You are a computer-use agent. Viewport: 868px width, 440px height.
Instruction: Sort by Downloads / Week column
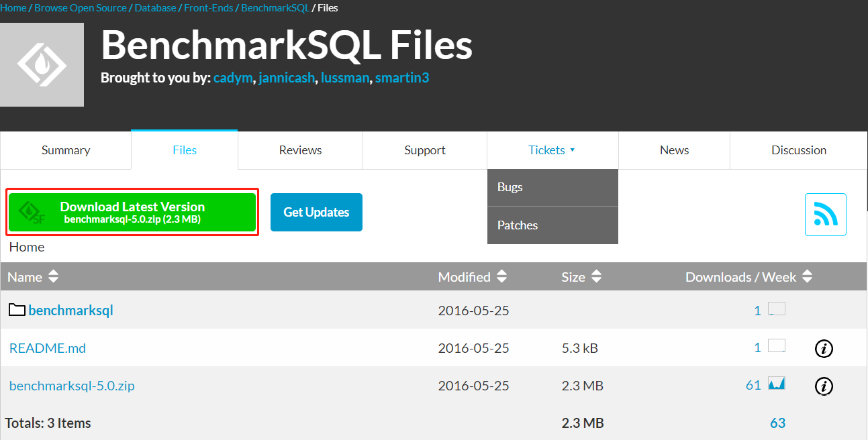pyautogui.click(x=807, y=277)
